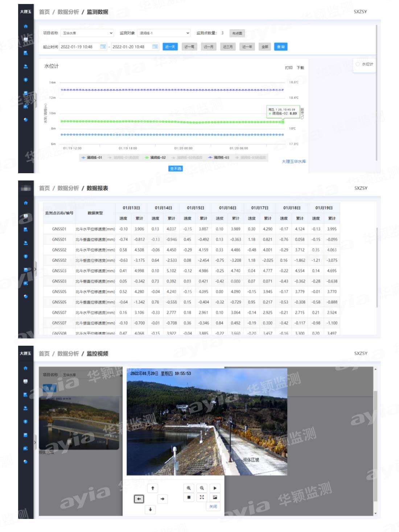Pan camera left with the left arrow

tap(139, 499)
